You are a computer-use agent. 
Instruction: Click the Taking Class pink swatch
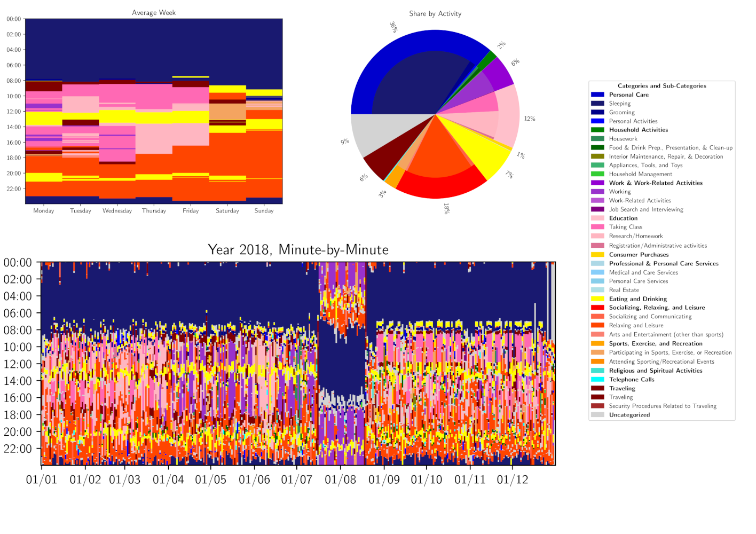tap(597, 227)
